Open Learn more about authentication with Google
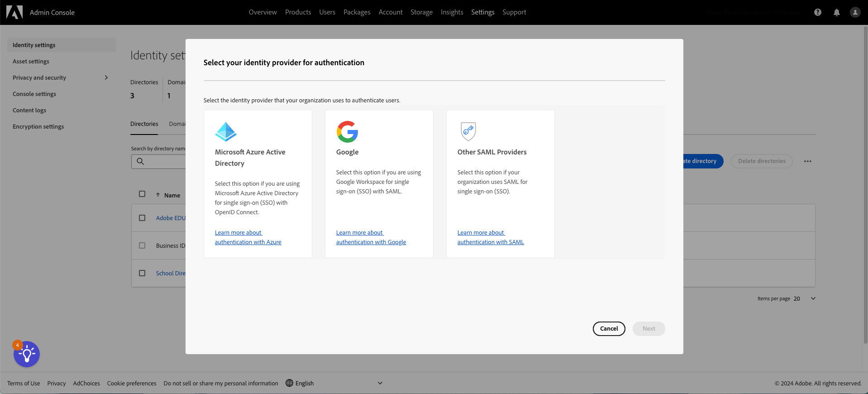868x394 pixels. 371,237
